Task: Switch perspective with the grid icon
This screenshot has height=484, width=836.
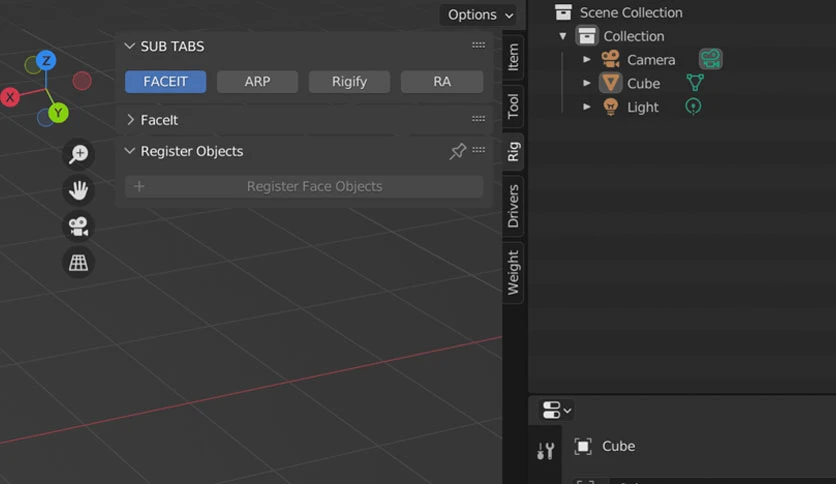Action: pos(78,262)
